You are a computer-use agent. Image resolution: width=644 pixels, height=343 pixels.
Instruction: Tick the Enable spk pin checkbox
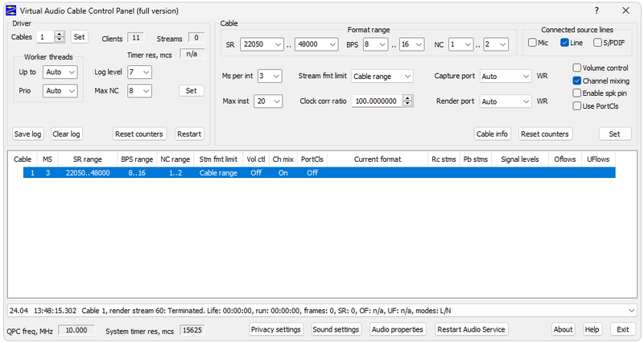(577, 93)
